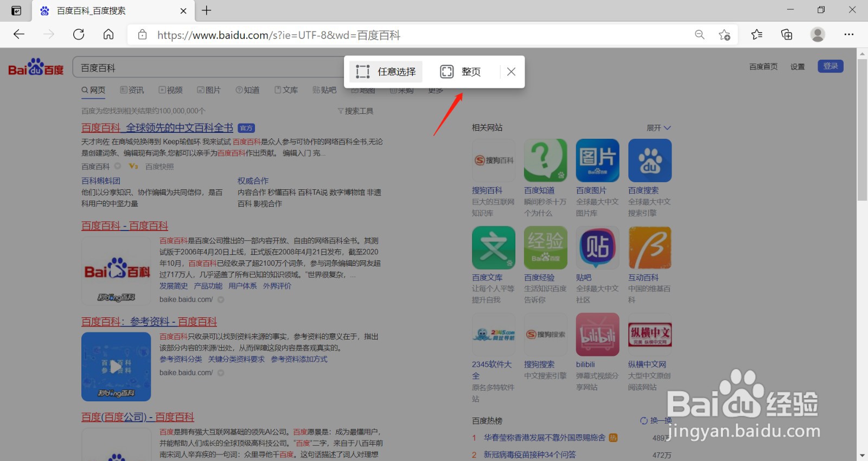The image size is (868, 461).
Task: Close the web capture toolbar
Action: (x=511, y=72)
